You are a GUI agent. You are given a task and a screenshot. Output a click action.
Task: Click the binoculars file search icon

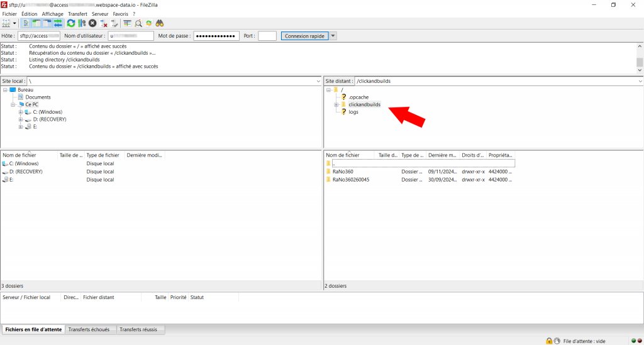point(160,23)
